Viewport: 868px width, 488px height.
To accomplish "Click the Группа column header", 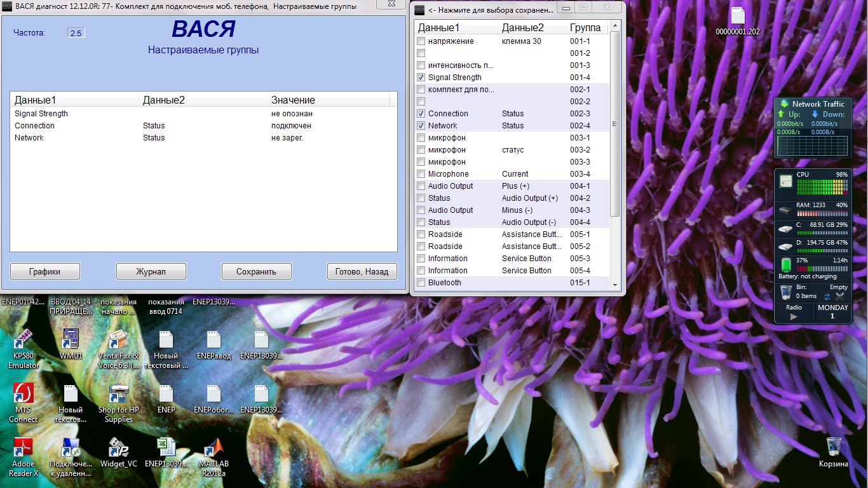I will point(585,28).
